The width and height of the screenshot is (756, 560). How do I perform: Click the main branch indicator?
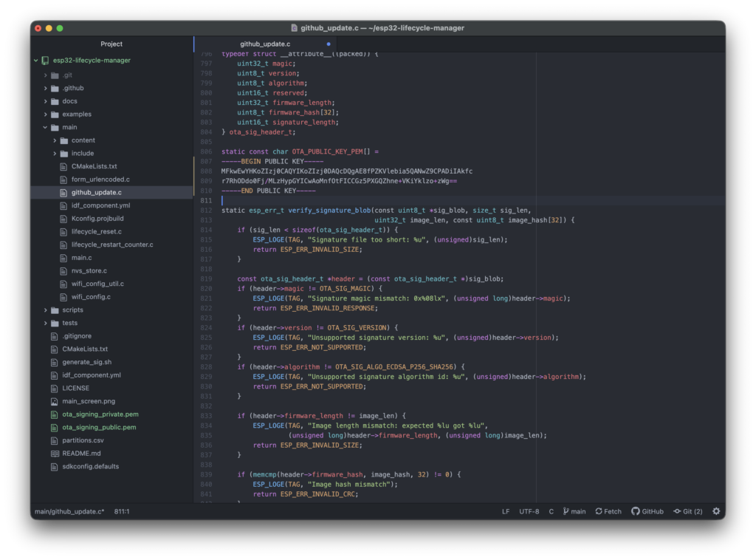(x=574, y=511)
